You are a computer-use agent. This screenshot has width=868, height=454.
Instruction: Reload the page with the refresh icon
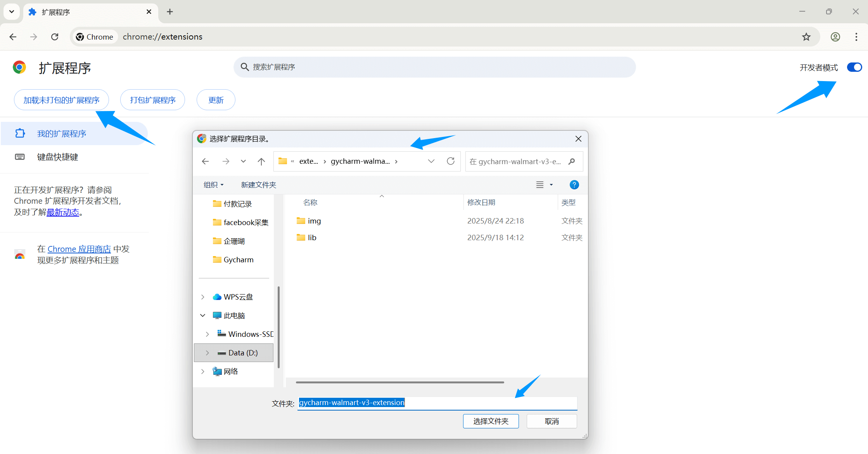(x=55, y=37)
